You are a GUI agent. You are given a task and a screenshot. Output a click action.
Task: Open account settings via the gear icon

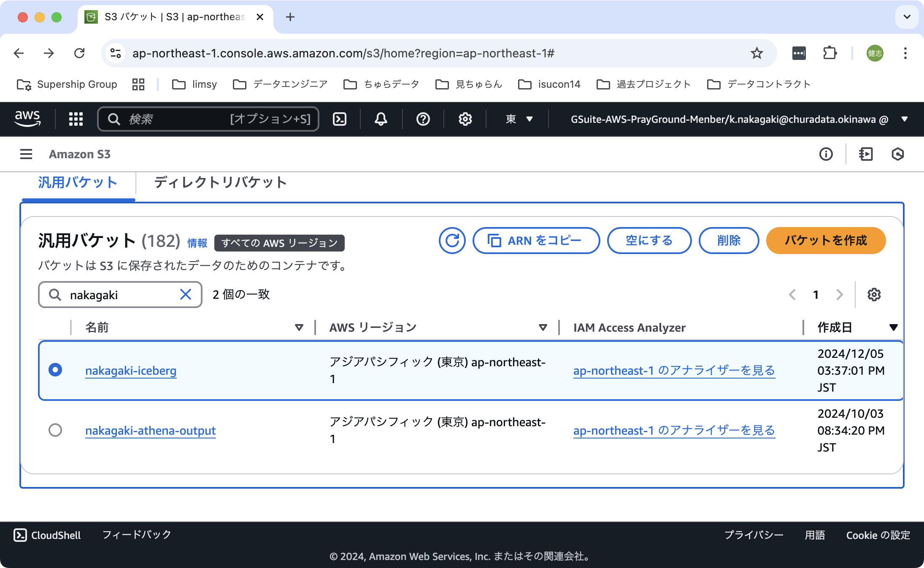coord(465,119)
